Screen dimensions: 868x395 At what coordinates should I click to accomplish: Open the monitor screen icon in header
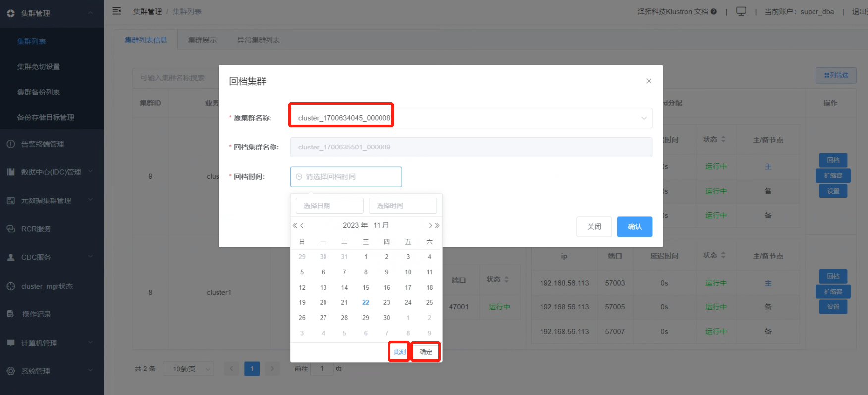click(x=741, y=11)
